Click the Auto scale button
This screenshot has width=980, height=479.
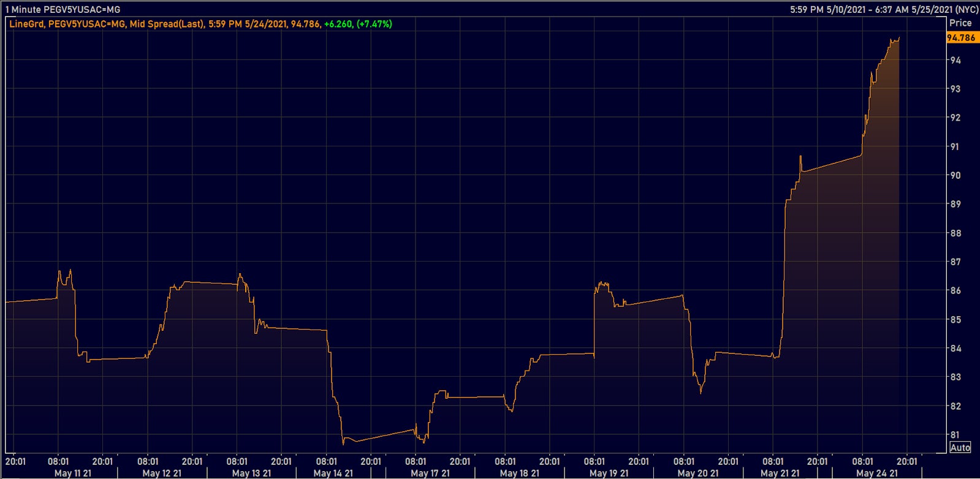pos(960,448)
